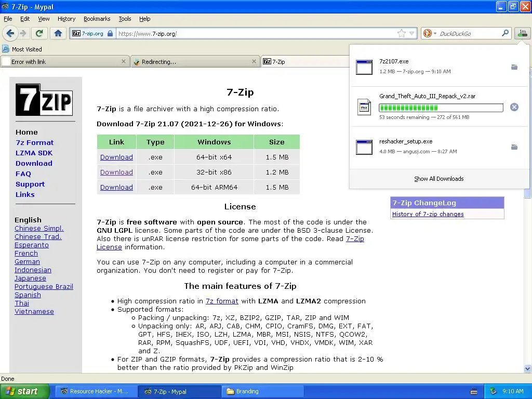Image resolution: width=532 pixels, height=399 pixels.
Task: Open the History menu
Action: (x=66, y=19)
